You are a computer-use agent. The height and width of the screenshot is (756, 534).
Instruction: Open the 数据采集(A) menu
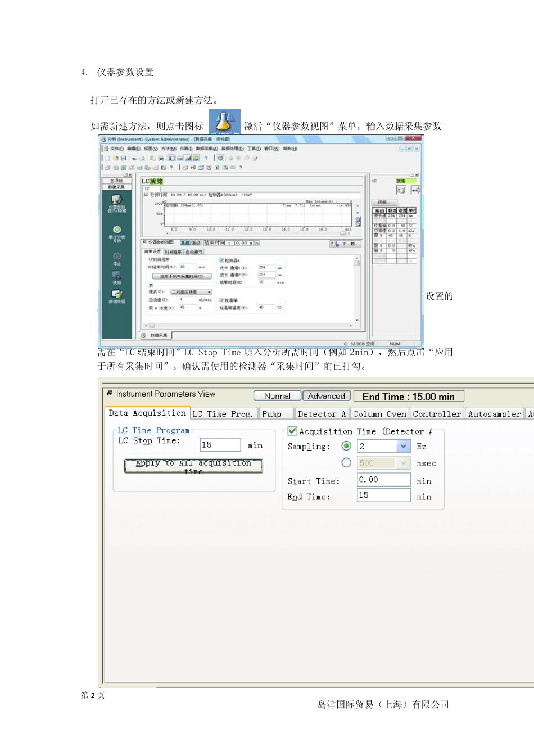pos(207,149)
